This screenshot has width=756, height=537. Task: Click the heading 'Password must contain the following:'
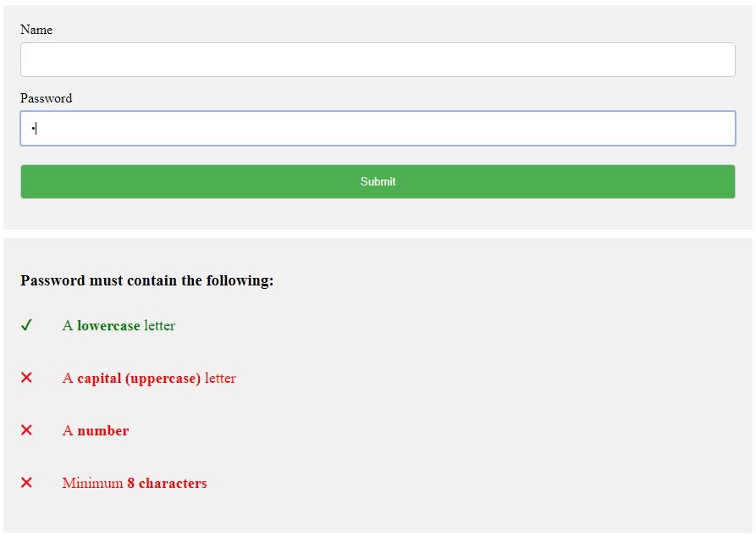tap(147, 280)
